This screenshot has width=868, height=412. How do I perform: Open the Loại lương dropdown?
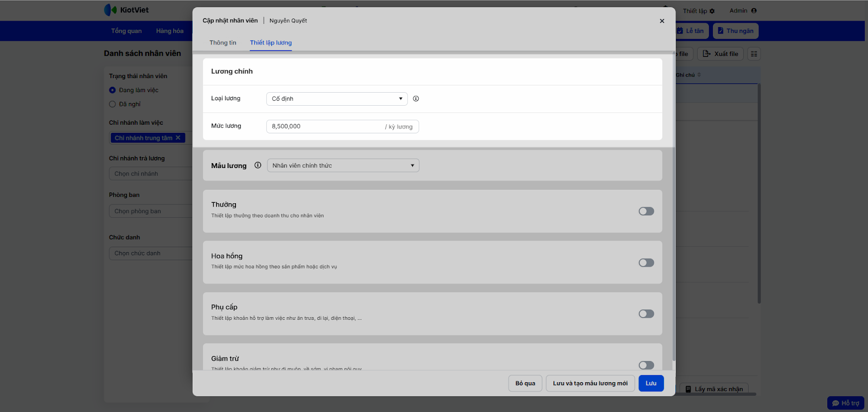pyautogui.click(x=337, y=99)
